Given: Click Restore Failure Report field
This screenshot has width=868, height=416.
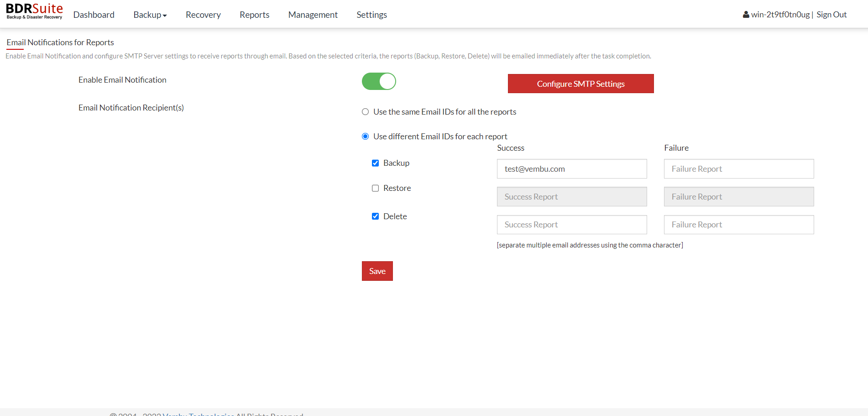Looking at the screenshot, I should tap(739, 197).
